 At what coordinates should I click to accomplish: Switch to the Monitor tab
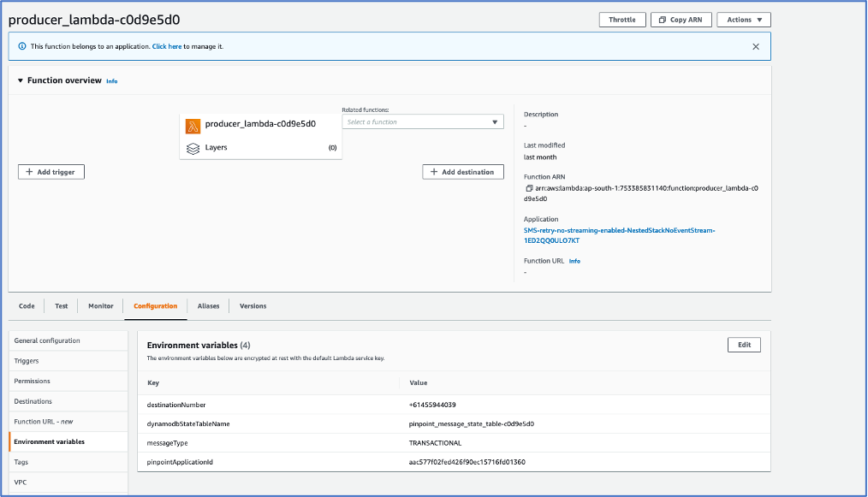[101, 306]
